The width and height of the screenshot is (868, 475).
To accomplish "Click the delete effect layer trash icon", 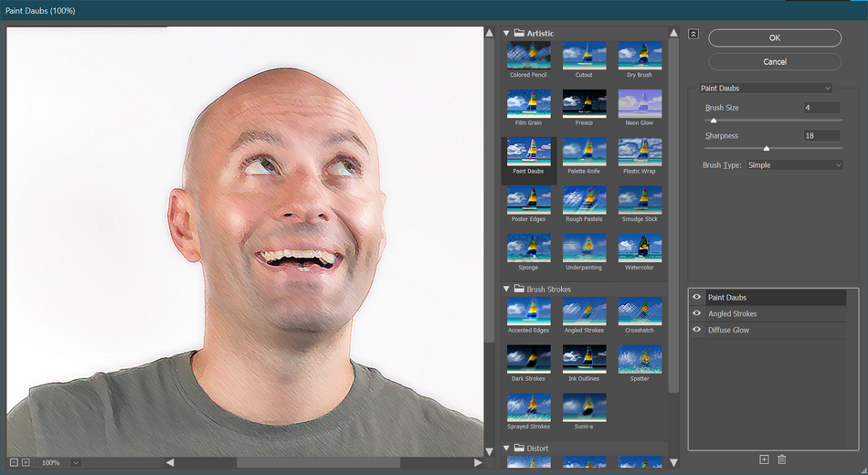I will [781, 459].
